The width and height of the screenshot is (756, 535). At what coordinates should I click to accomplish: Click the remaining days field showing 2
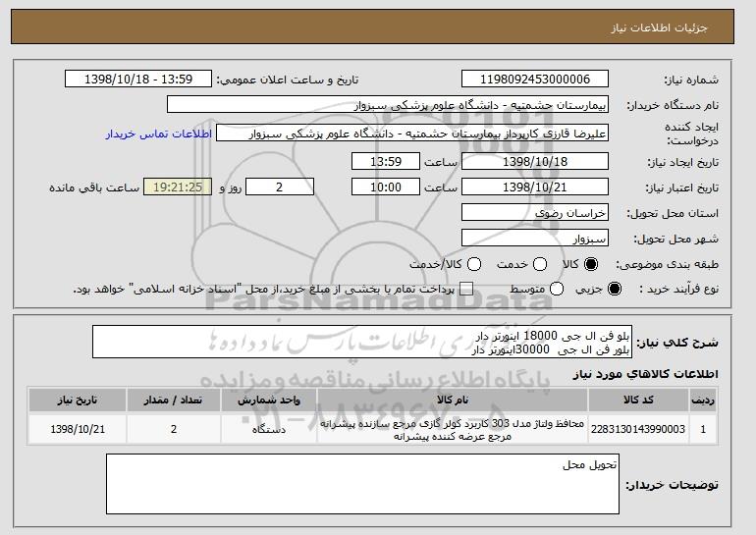tap(280, 187)
